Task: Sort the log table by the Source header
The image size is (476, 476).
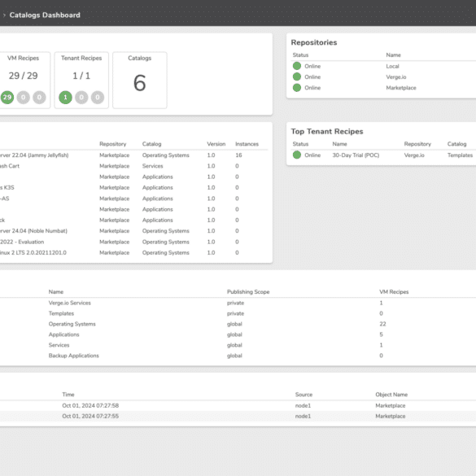Action: point(304,395)
